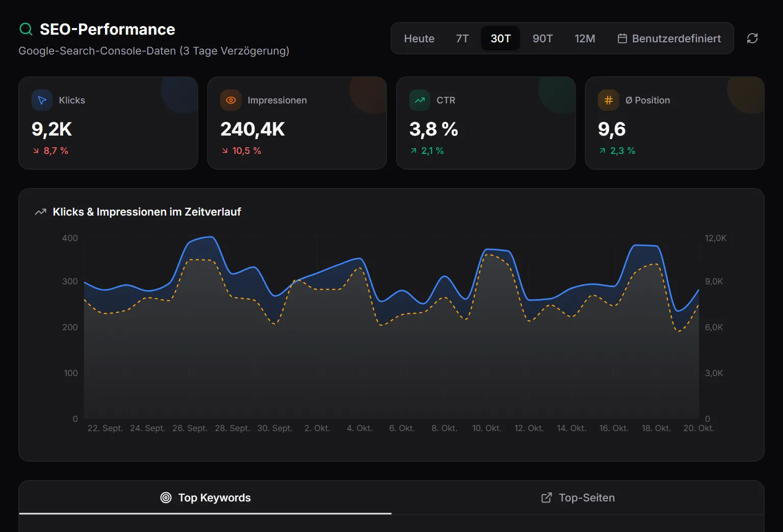Click the 26. Sept. axis label
Image resolution: width=783 pixels, height=532 pixels.
(190, 429)
